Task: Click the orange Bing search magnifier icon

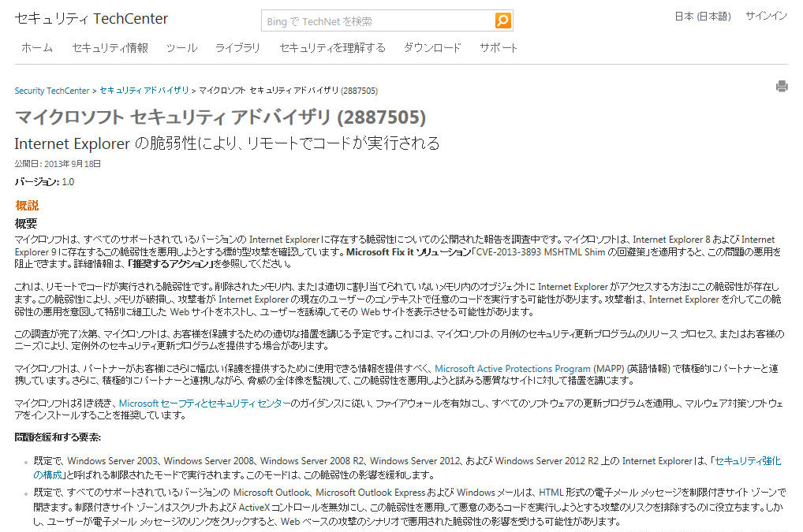Action: [503, 20]
